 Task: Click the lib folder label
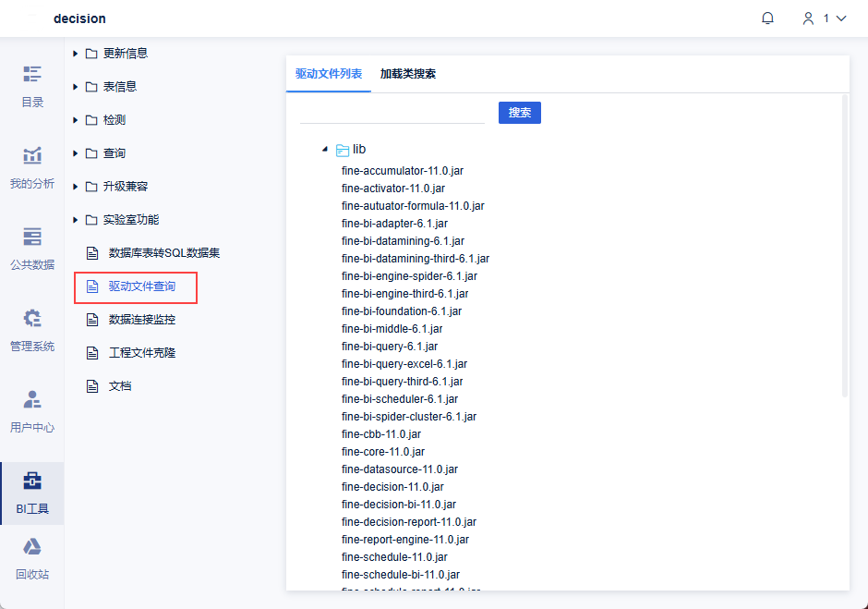[x=359, y=149]
